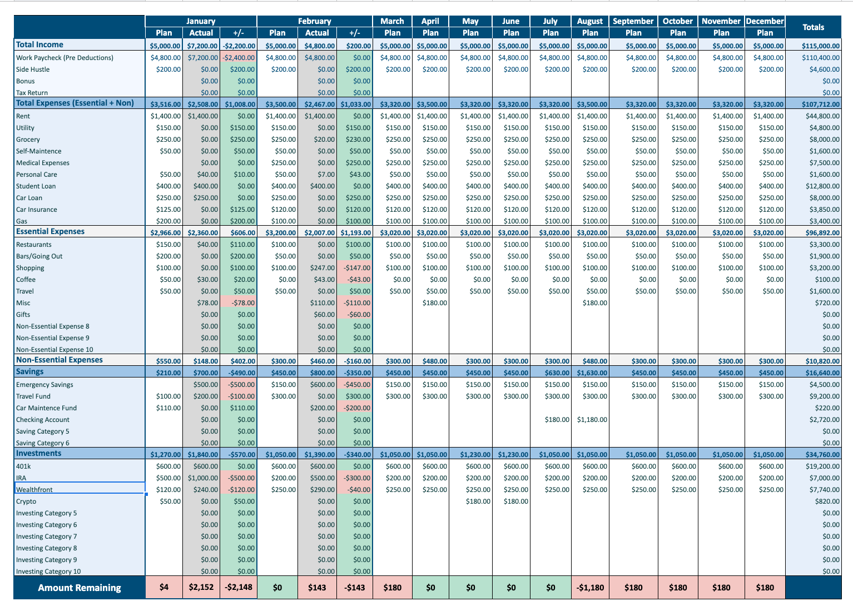
Task: Click the Emergency Savings row label
Action: coord(44,385)
